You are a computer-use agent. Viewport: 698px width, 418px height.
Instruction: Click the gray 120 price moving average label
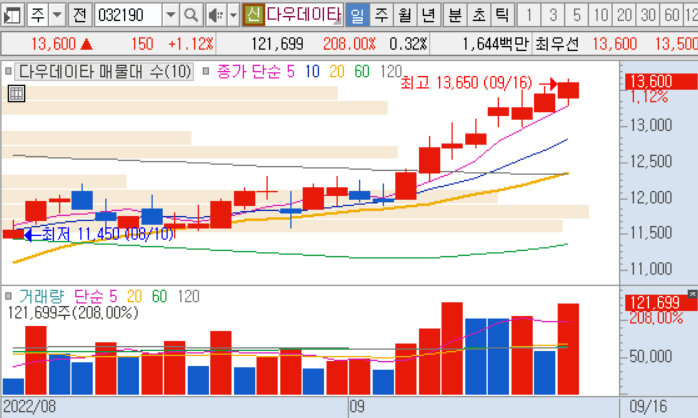click(x=391, y=71)
